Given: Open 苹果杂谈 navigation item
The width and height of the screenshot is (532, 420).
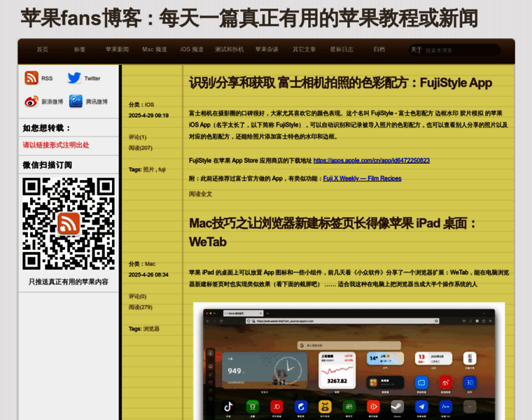Looking at the screenshot, I should pyautogui.click(x=267, y=50).
